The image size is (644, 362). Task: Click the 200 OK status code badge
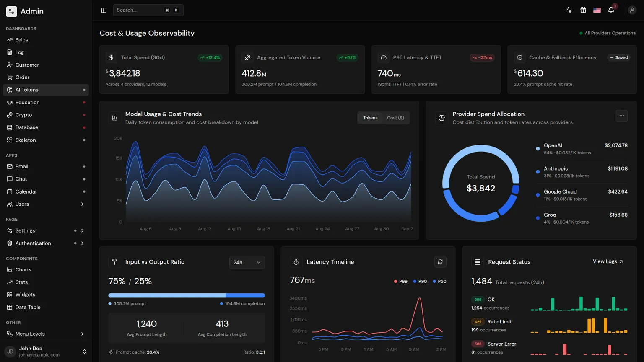[478, 300]
